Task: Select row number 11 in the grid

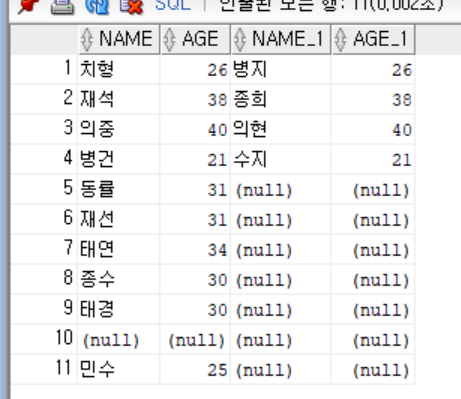Action: coord(44,369)
